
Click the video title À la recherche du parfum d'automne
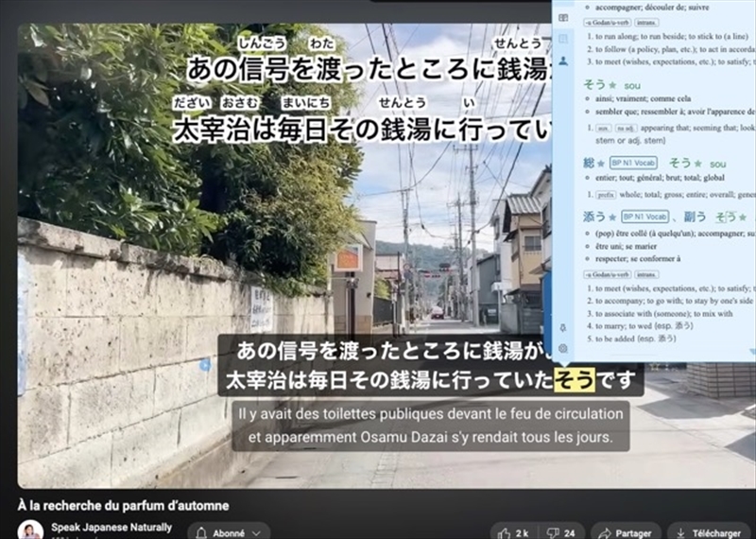(x=123, y=505)
